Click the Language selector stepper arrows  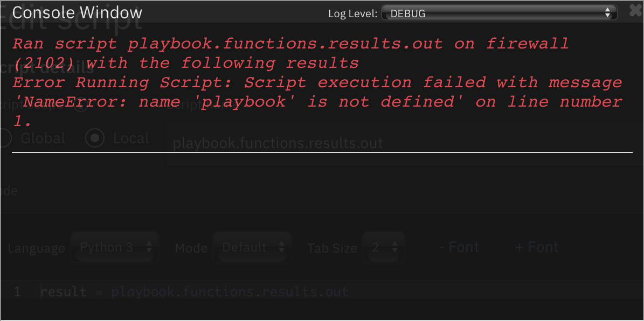[149, 247]
